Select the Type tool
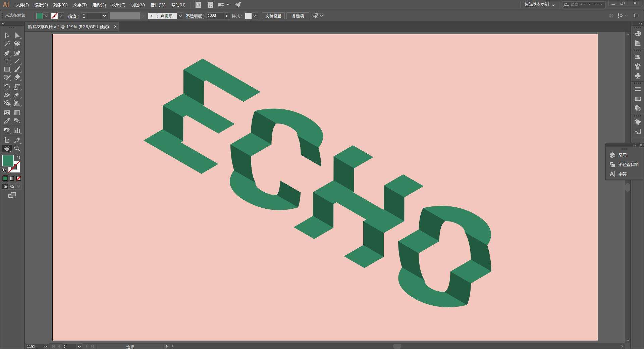 tap(7, 61)
